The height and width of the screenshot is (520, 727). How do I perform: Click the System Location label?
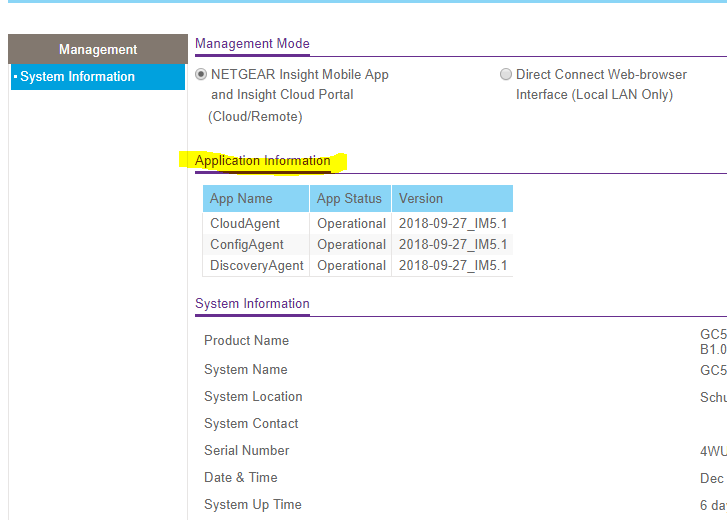253,397
